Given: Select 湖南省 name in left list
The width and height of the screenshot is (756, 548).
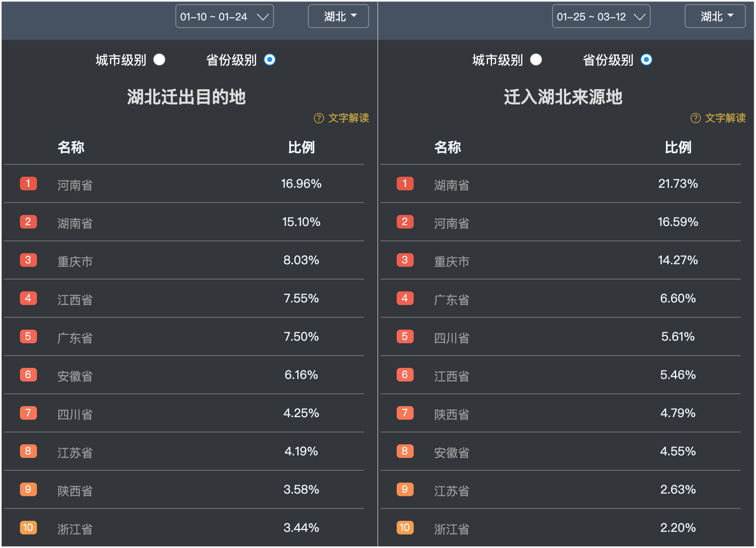Looking at the screenshot, I should tap(75, 223).
